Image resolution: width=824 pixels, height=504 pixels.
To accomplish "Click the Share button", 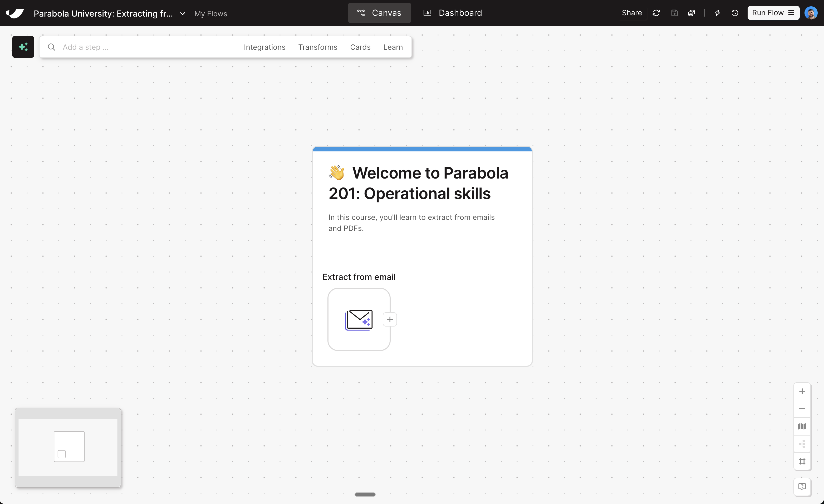I will [631, 13].
